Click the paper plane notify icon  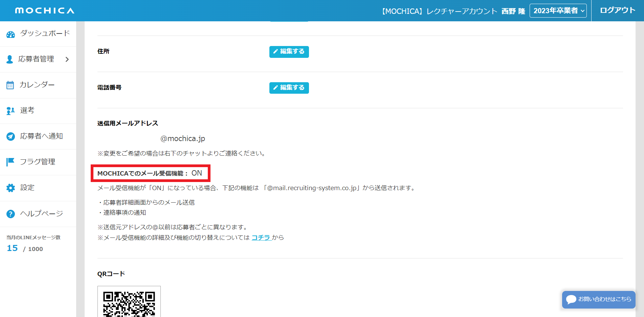[10, 136]
